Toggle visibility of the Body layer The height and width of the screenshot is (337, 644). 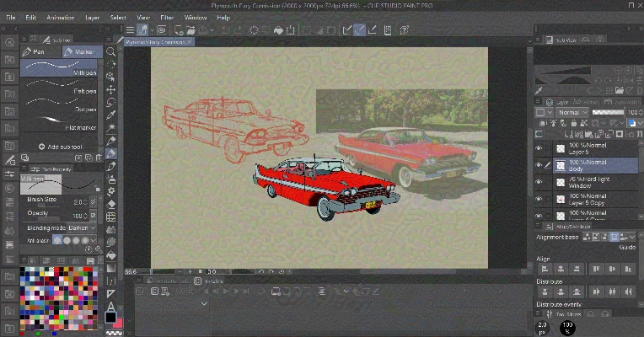tap(539, 165)
